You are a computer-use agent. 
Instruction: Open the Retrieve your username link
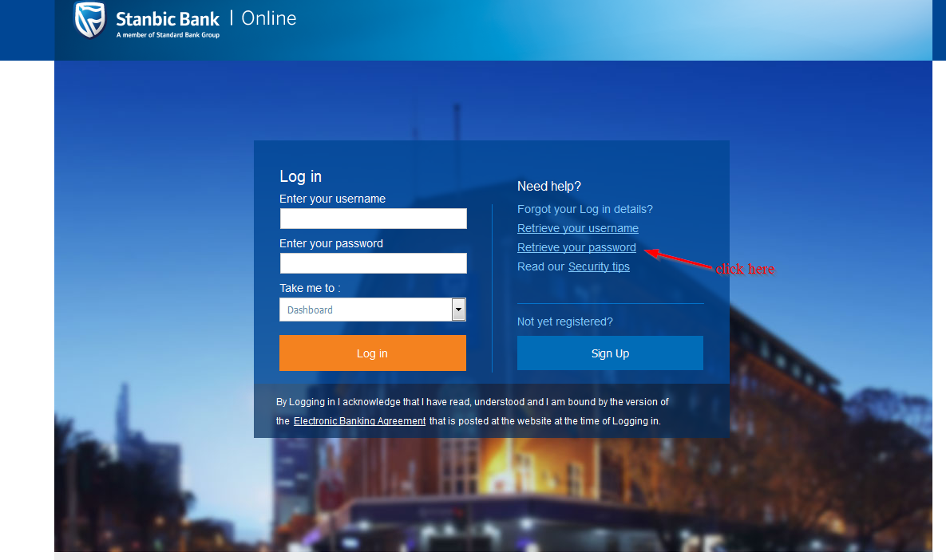(x=577, y=228)
